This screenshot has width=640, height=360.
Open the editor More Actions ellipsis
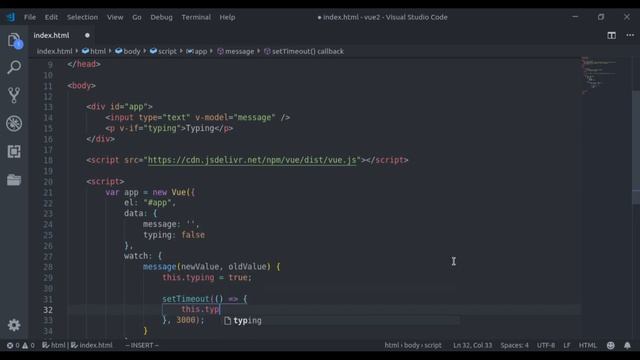(x=630, y=36)
